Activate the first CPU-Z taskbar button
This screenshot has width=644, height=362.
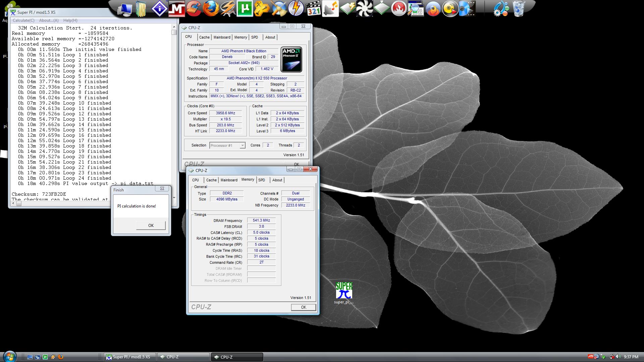[183, 357]
